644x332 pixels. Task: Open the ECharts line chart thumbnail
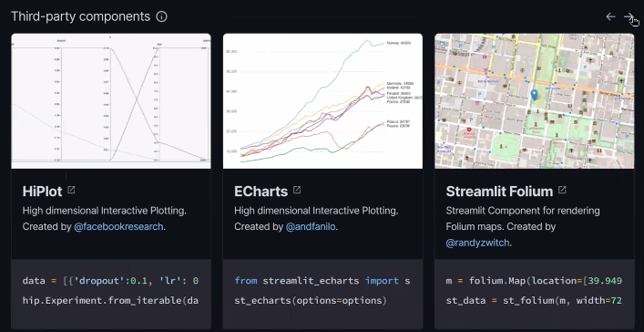[322, 101]
